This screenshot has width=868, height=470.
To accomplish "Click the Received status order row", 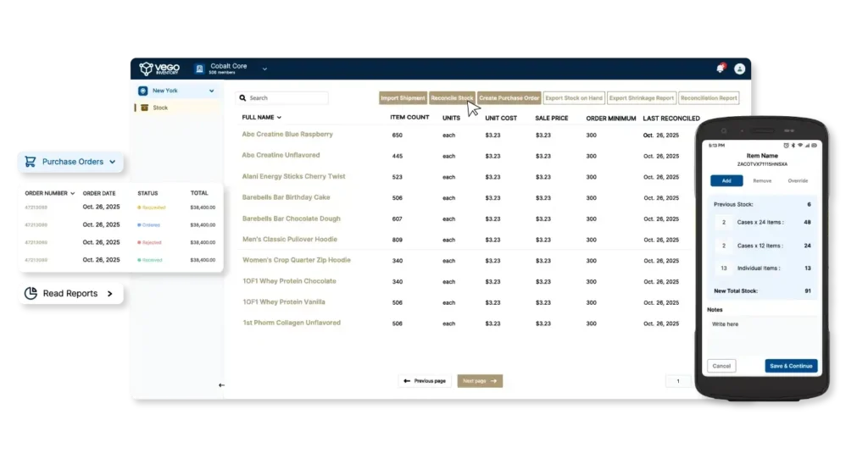I will click(120, 260).
